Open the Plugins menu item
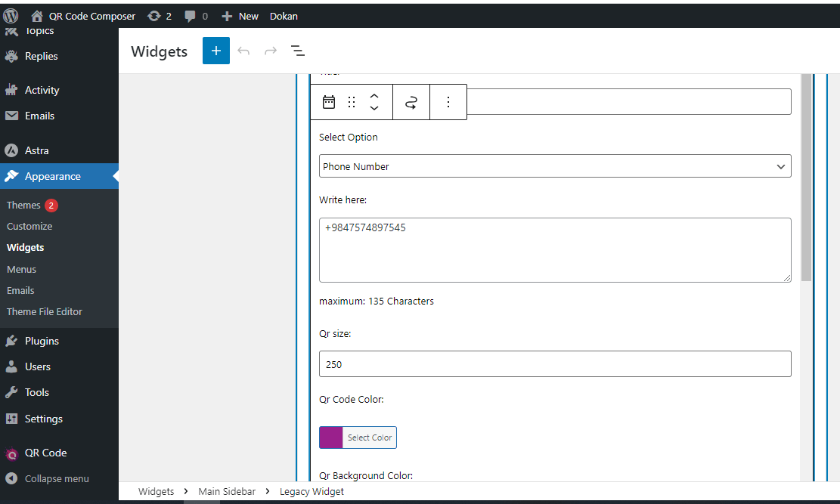The image size is (840, 504). tap(42, 341)
